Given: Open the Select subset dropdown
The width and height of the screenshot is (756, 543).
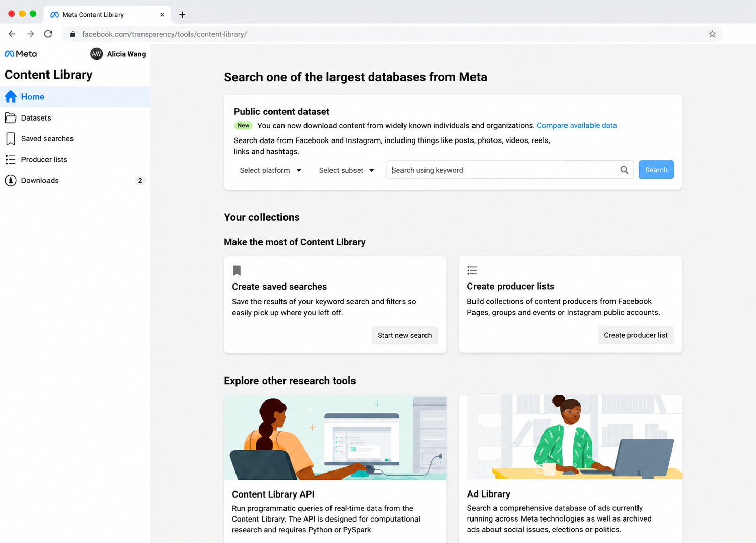Looking at the screenshot, I should pos(346,170).
